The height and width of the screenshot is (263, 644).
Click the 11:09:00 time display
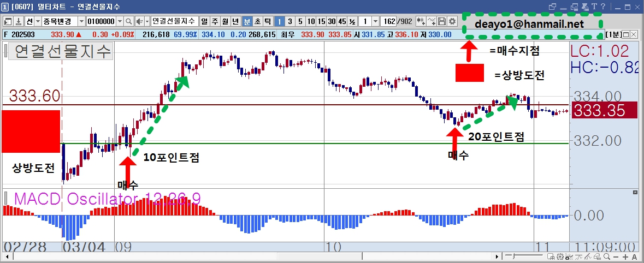click(605, 247)
